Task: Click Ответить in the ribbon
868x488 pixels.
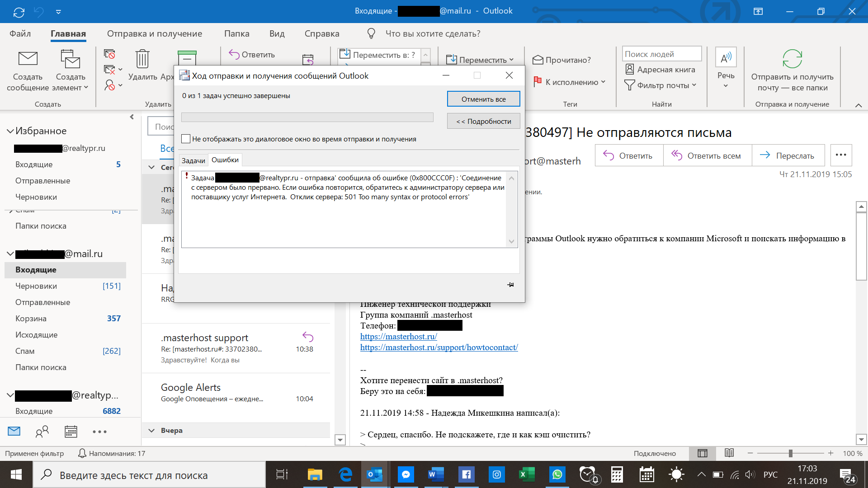Action: click(252, 55)
